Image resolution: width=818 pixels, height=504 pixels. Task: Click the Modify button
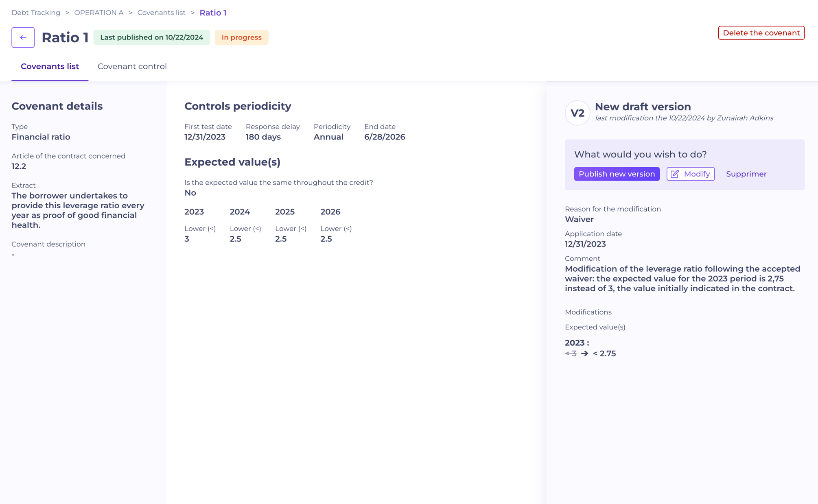(x=690, y=174)
